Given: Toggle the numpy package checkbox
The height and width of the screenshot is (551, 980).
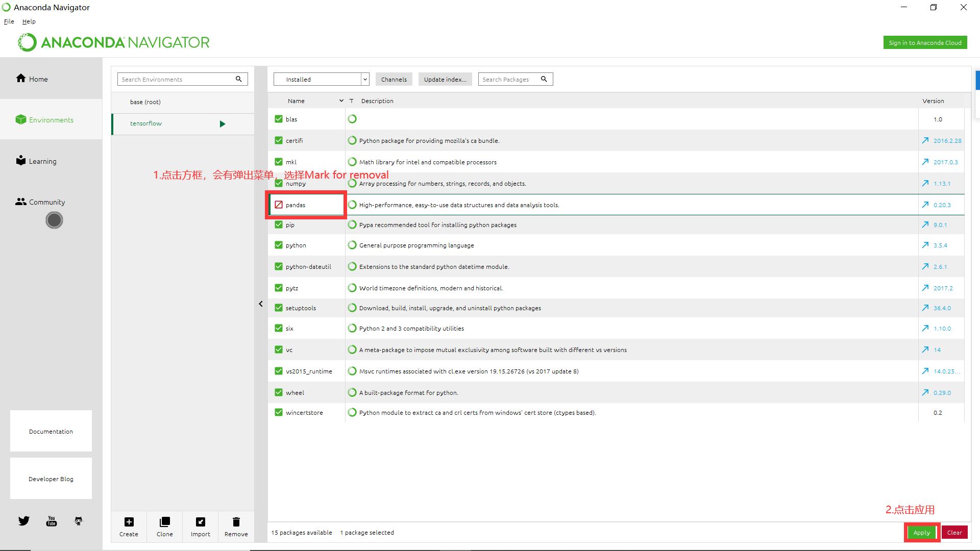Looking at the screenshot, I should pyautogui.click(x=279, y=184).
